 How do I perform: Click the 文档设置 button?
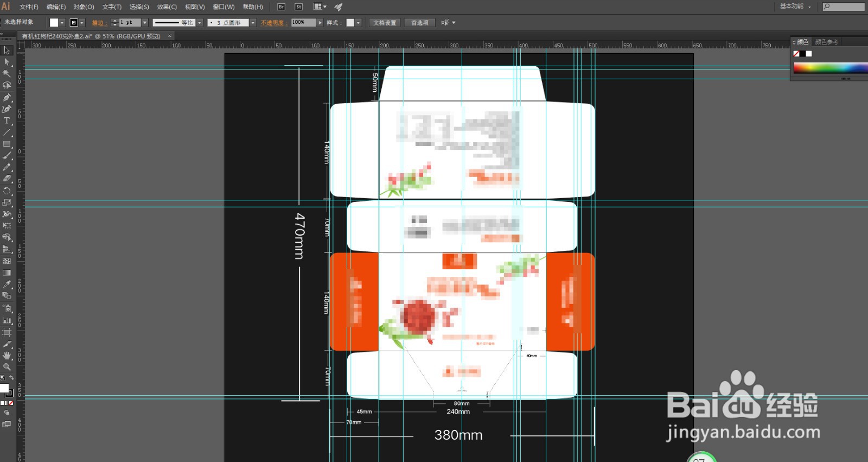coord(385,23)
